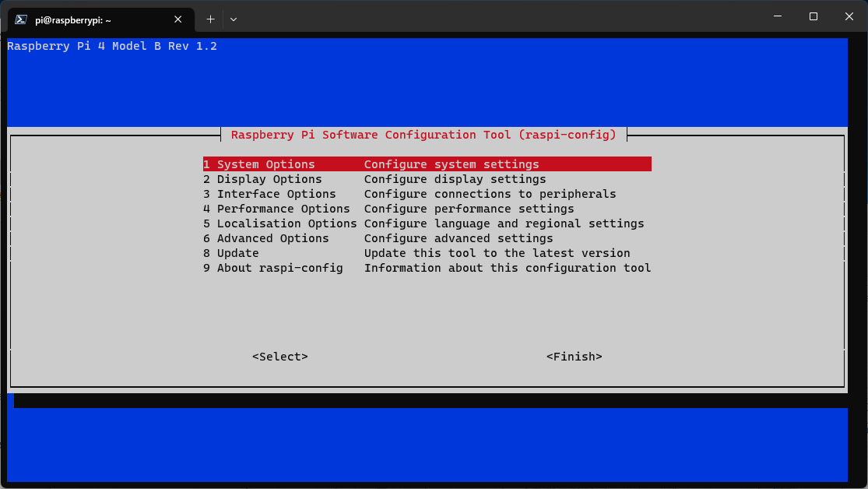This screenshot has height=489, width=868.
Task: Minimize the terminal window
Action: coord(778,16)
